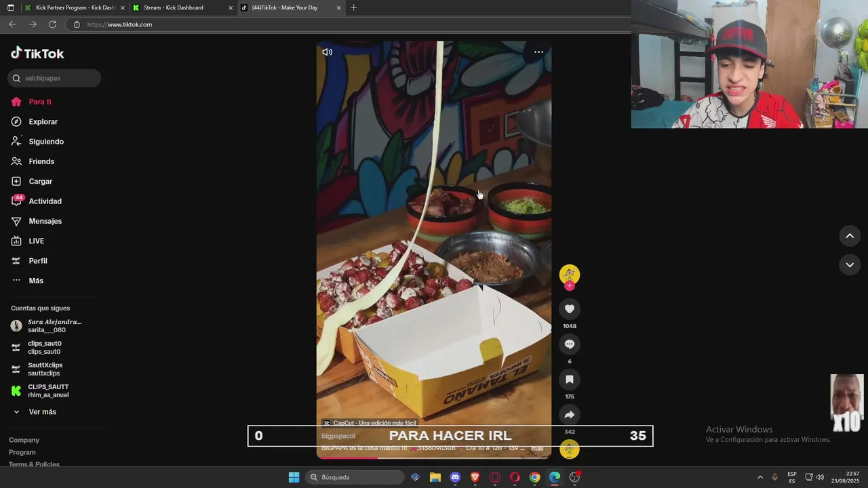This screenshot has height=488, width=868.
Task: Open the Cargar upload page
Action: pos(32,182)
